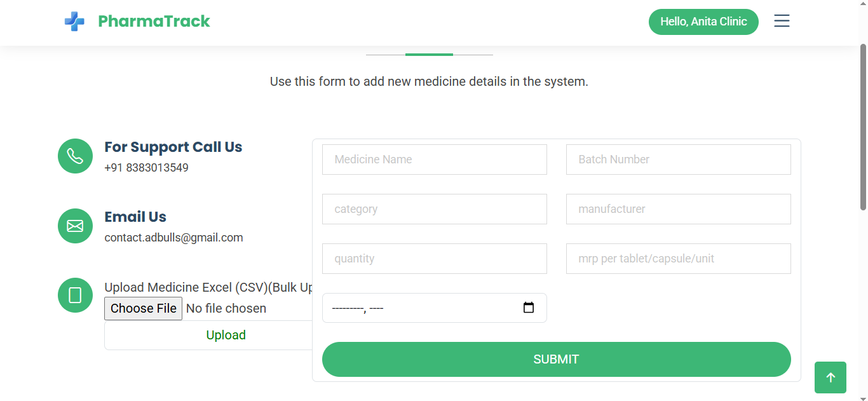
Task: Click the scroll-to-top arrow button
Action: [x=830, y=377]
